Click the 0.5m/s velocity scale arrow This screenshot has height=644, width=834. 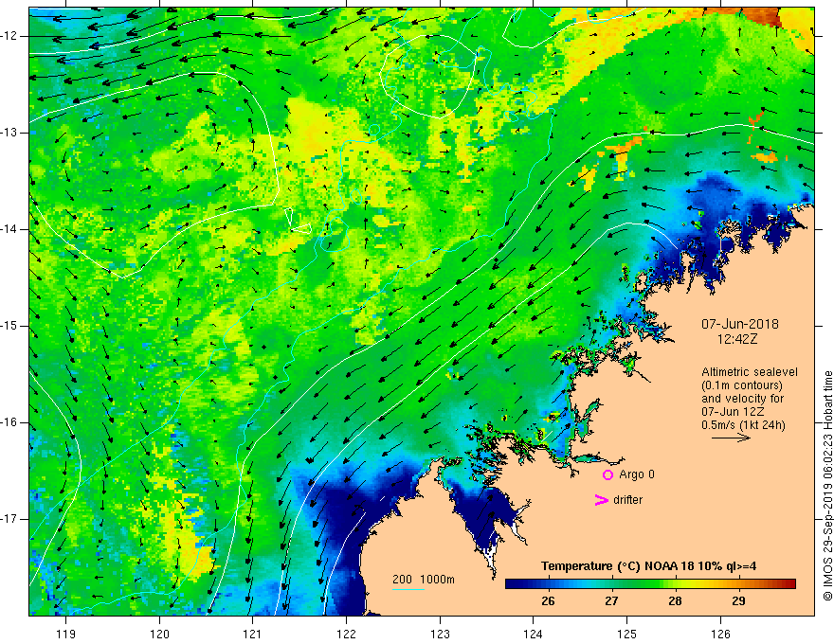click(x=731, y=438)
